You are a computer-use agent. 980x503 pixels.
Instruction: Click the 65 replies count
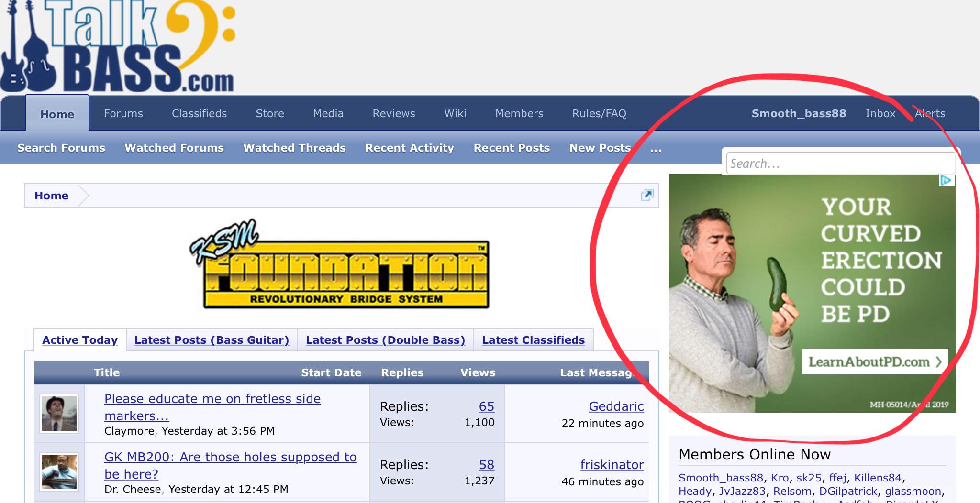(487, 406)
